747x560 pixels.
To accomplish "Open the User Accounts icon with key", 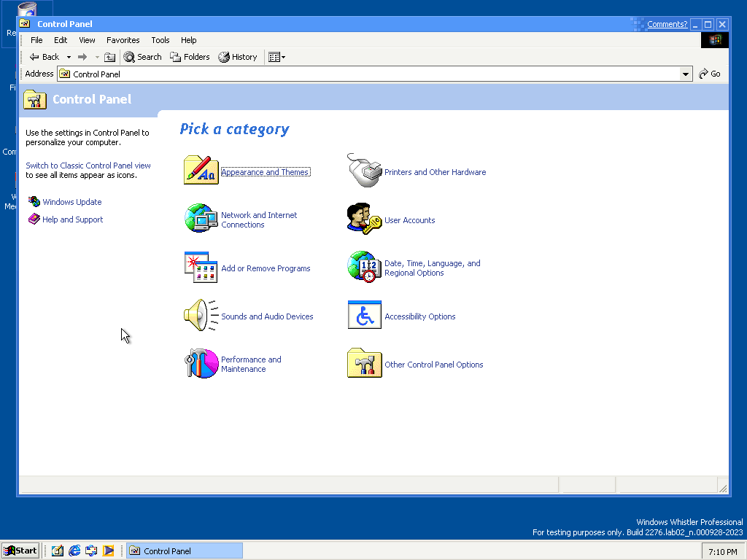I will (365, 219).
